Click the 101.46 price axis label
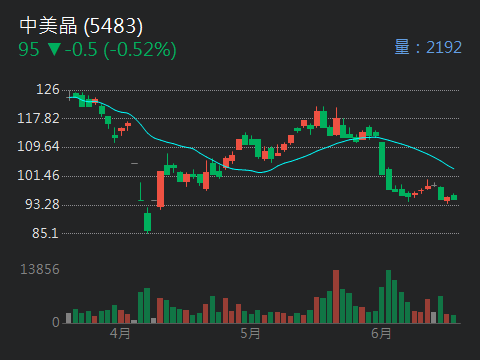This screenshot has width=480, height=360. (x=38, y=175)
